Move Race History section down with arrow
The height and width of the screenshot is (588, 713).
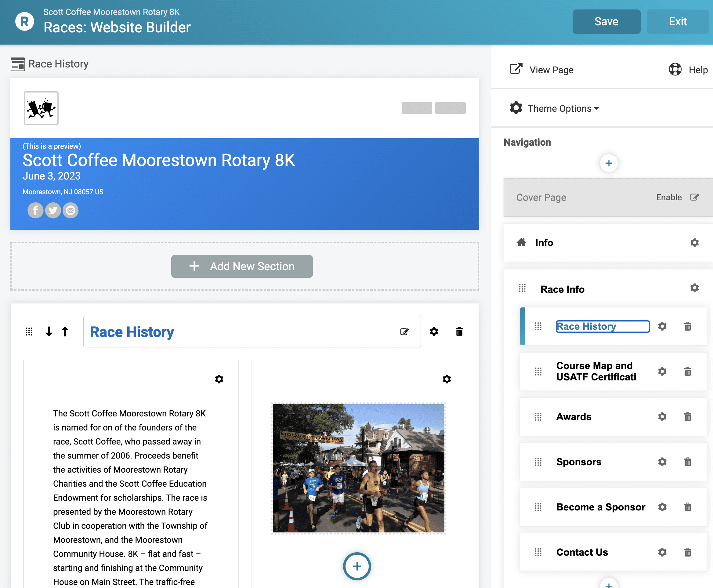[49, 332]
